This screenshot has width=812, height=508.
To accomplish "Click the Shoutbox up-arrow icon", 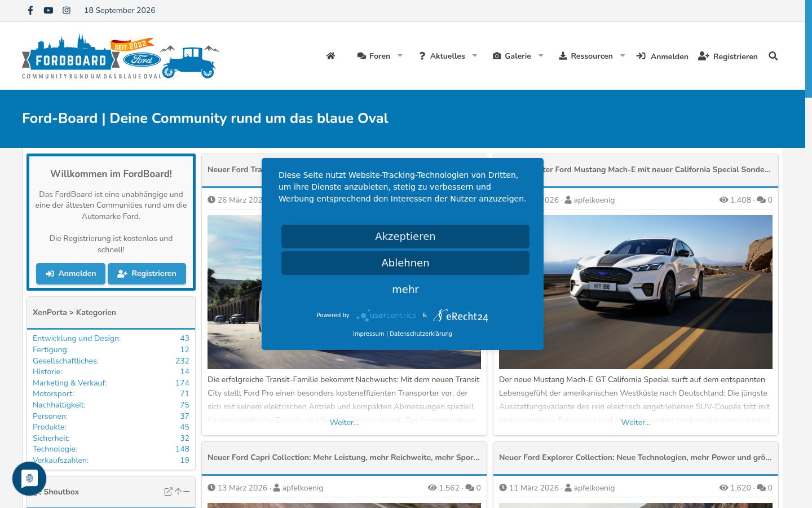I will 178,492.
